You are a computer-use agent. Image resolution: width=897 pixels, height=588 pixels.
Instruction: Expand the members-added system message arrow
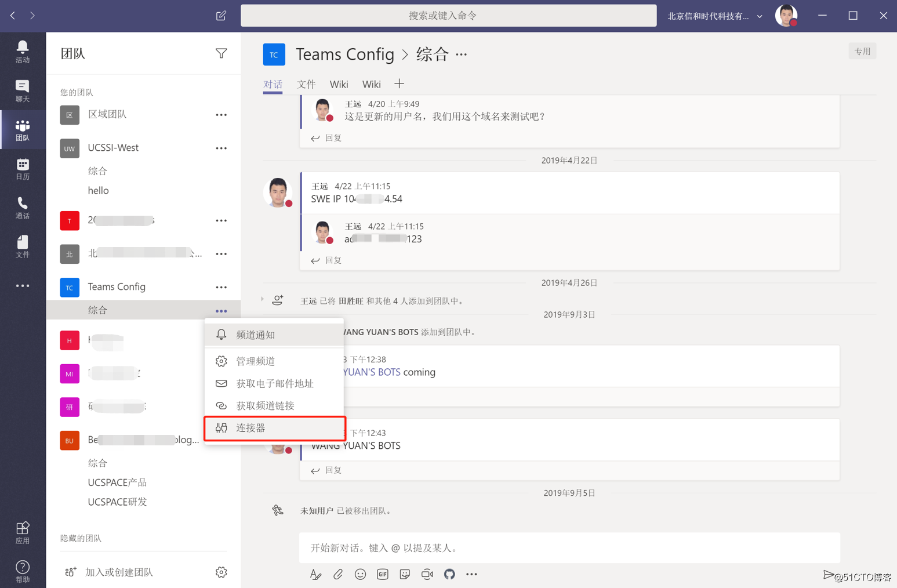point(262,299)
